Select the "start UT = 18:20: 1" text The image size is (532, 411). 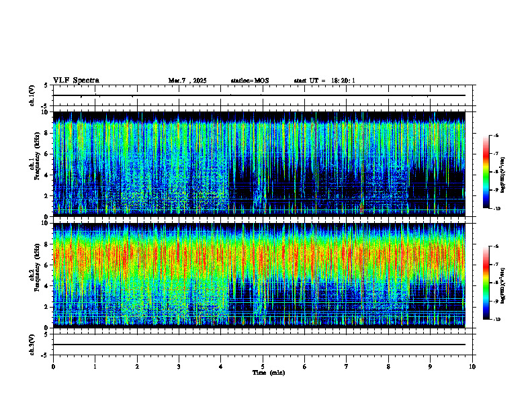[324, 81]
